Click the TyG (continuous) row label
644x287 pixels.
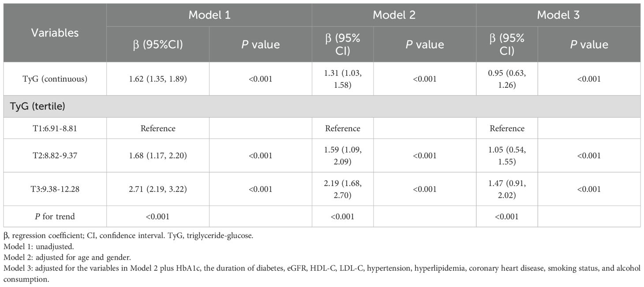(55, 79)
